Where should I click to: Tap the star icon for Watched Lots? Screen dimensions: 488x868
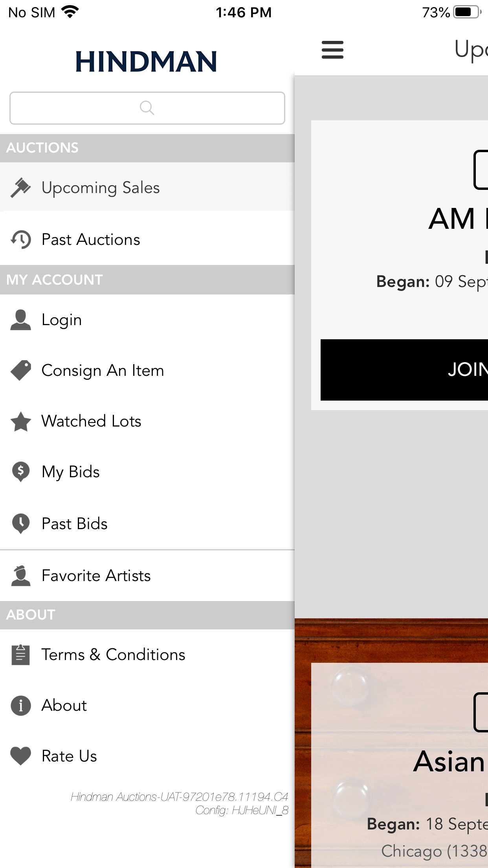20,421
